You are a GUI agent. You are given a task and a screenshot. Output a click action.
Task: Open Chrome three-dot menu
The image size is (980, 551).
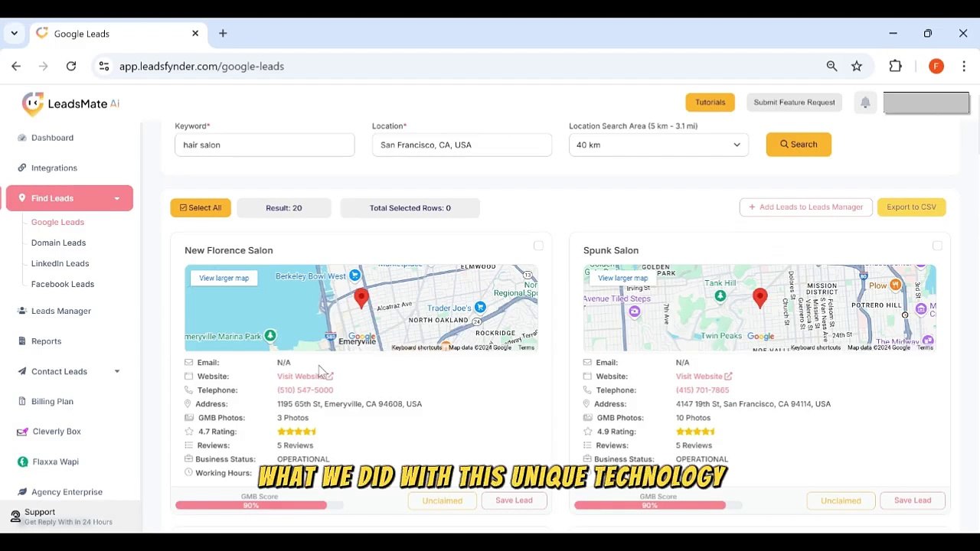[x=964, y=67]
